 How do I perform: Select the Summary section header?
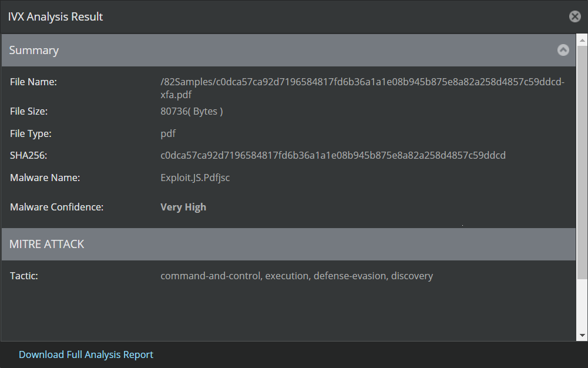(x=288, y=51)
